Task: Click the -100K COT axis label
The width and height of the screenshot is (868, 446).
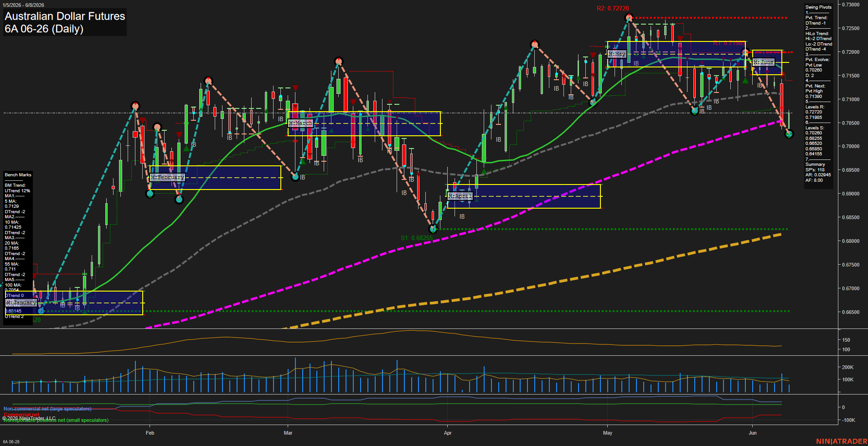Action: [x=848, y=420]
